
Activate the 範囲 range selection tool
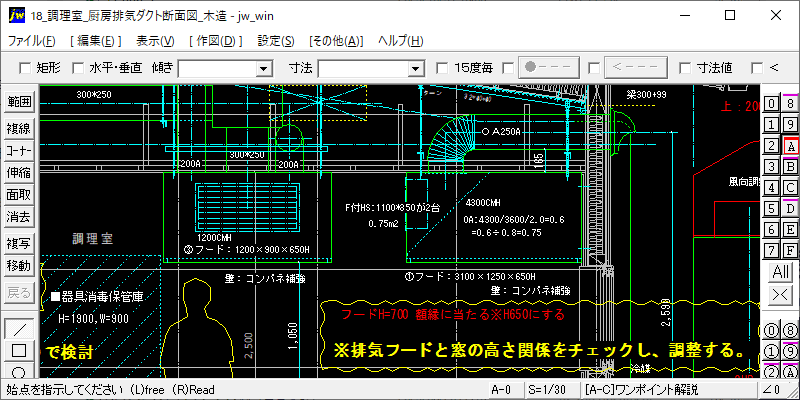pyautogui.click(x=19, y=102)
